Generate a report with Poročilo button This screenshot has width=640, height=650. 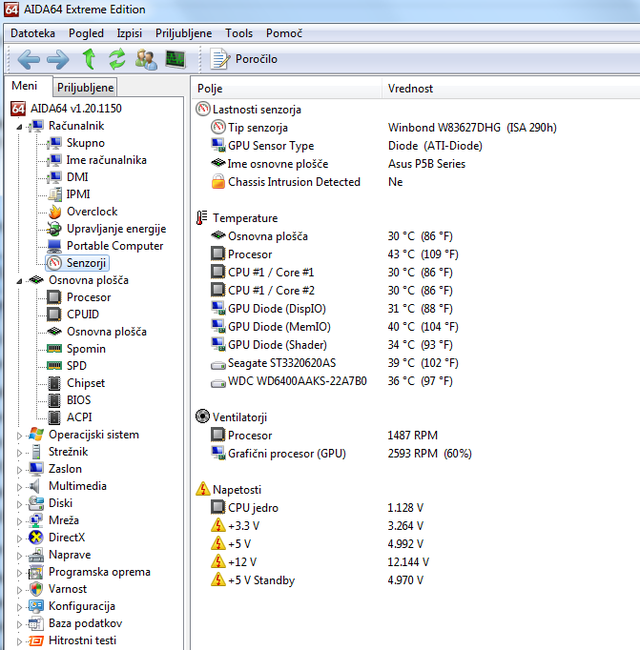click(x=244, y=59)
